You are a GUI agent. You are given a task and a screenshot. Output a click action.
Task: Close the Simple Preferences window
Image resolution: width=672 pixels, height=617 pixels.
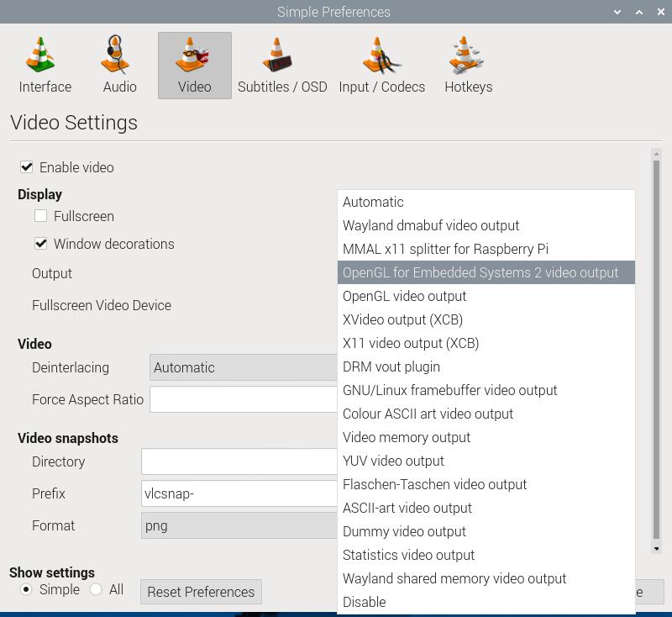(661, 12)
